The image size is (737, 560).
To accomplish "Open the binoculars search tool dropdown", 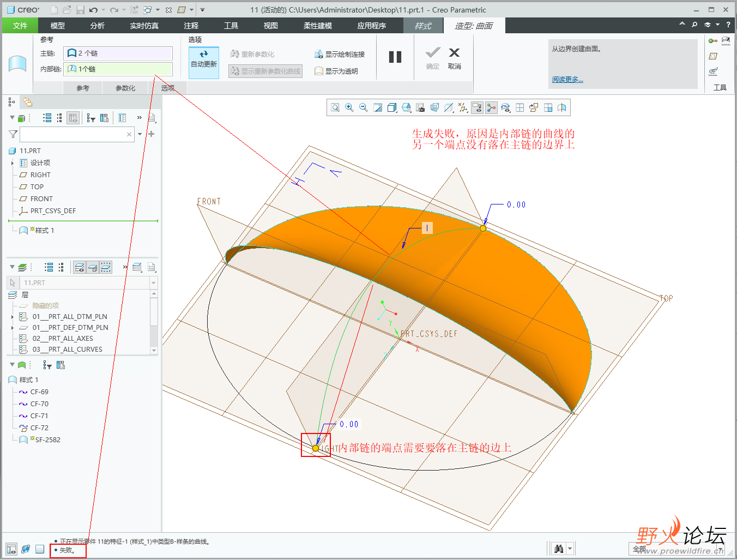I will 570,549.
